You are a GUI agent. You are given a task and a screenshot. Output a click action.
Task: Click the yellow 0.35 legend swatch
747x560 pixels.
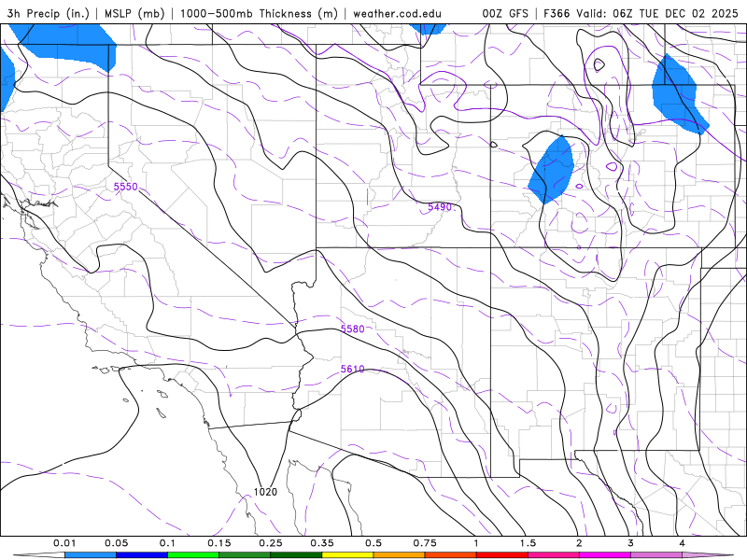(x=347, y=555)
